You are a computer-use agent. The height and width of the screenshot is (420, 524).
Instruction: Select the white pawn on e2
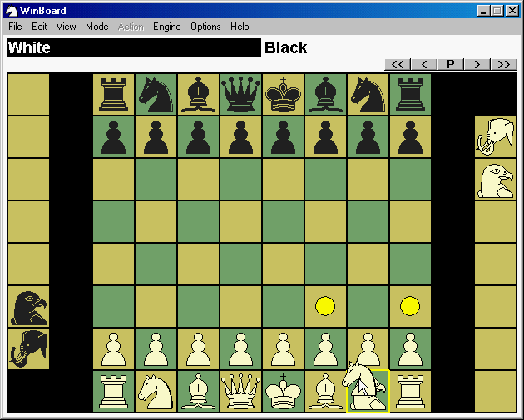(x=283, y=348)
